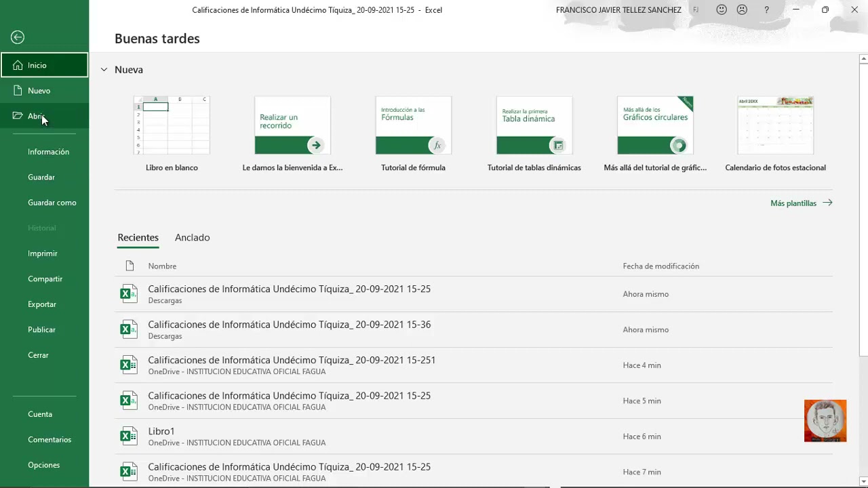Open file 20-09-2021 15-36 in Descargas
The height and width of the screenshot is (488, 868).
tap(473, 329)
